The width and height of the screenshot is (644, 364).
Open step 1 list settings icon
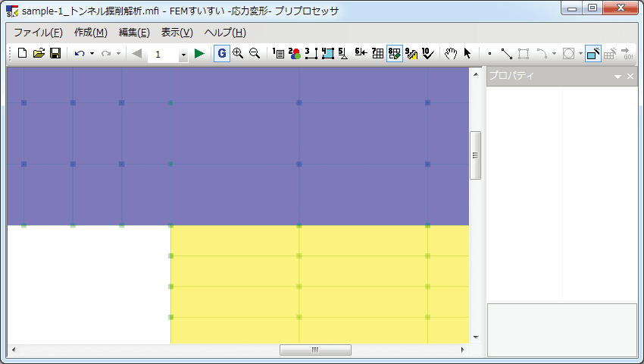[279, 54]
